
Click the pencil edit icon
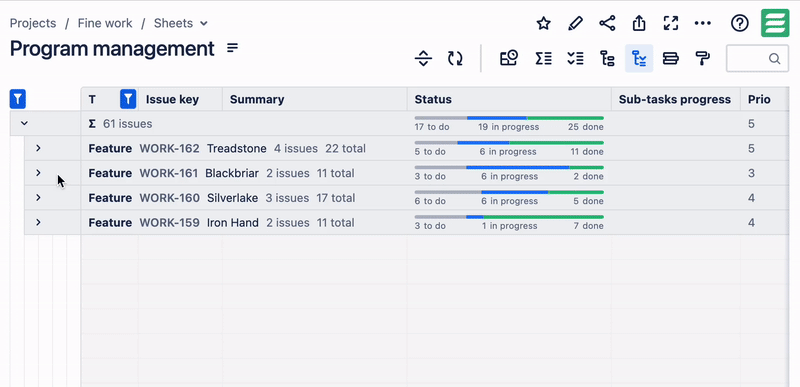(575, 23)
